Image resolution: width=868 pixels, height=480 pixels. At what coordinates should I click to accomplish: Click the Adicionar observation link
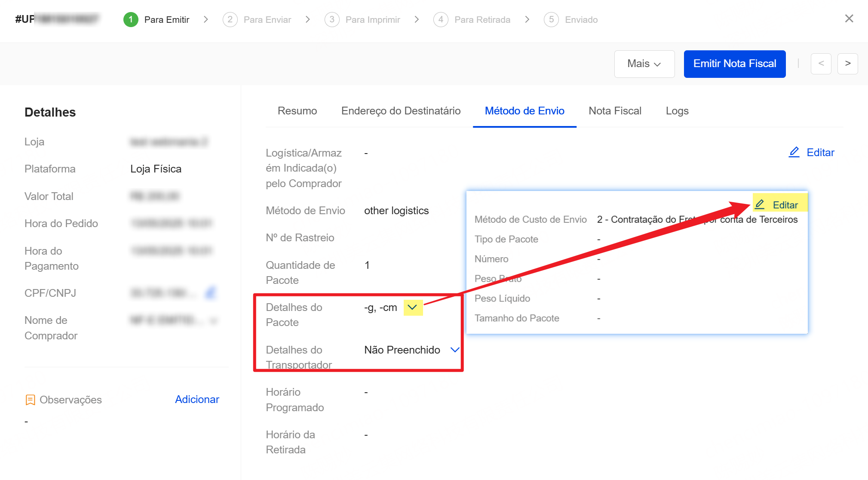pyautogui.click(x=197, y=400)
